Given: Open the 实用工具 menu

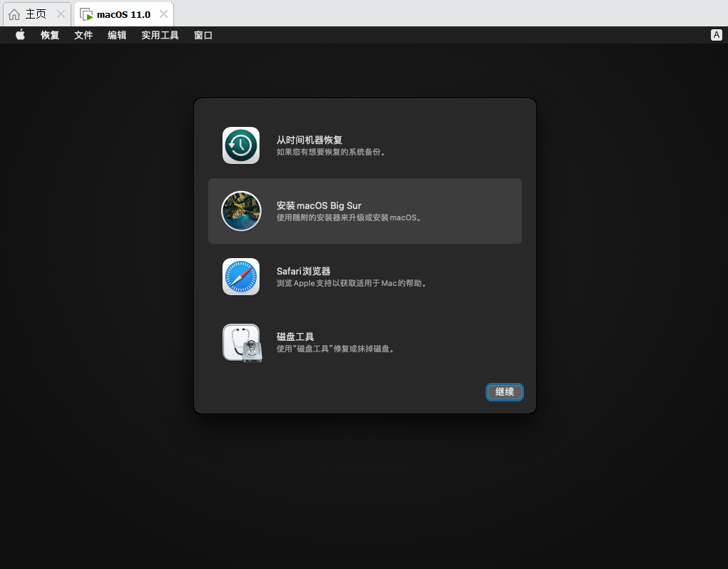Looking at the screenshot, I should pos(160,35).
